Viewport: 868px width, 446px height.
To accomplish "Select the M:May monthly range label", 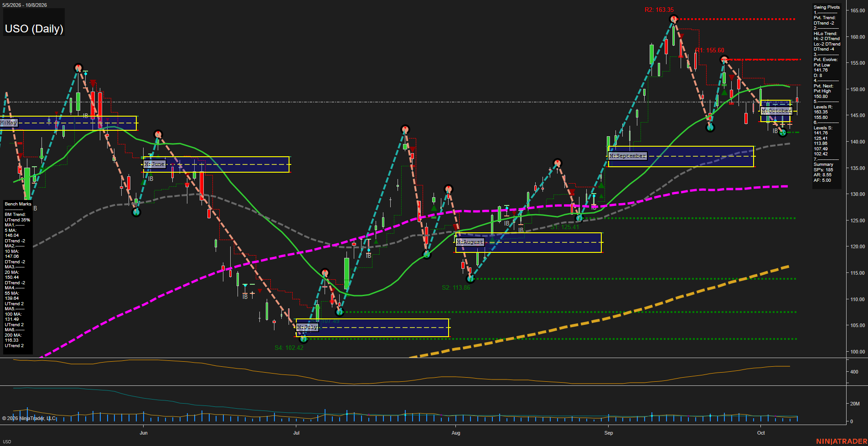I will point(9,123).
